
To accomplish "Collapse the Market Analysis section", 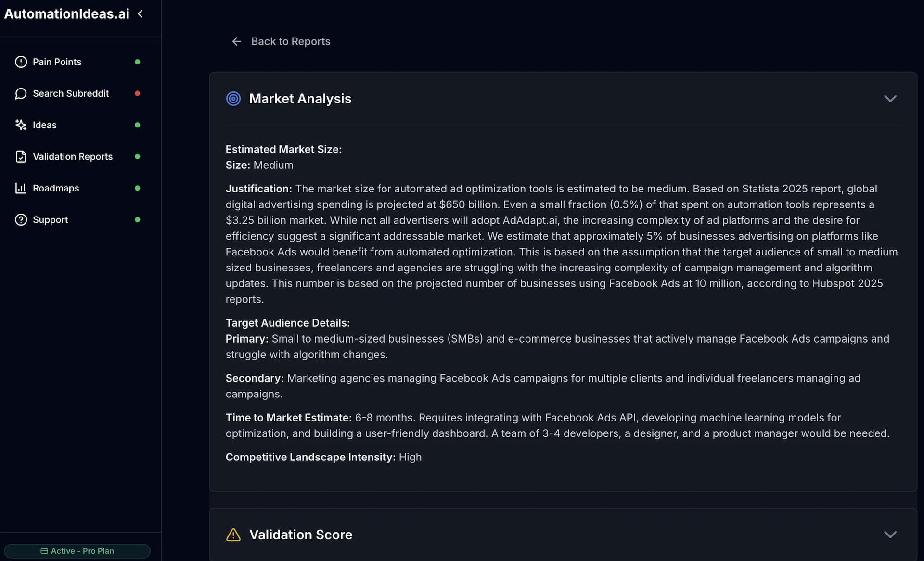I will pos(890,99).
